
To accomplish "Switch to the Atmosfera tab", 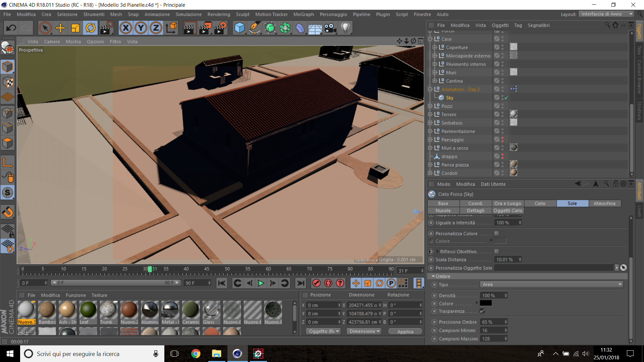I will [x=604, y=203].
